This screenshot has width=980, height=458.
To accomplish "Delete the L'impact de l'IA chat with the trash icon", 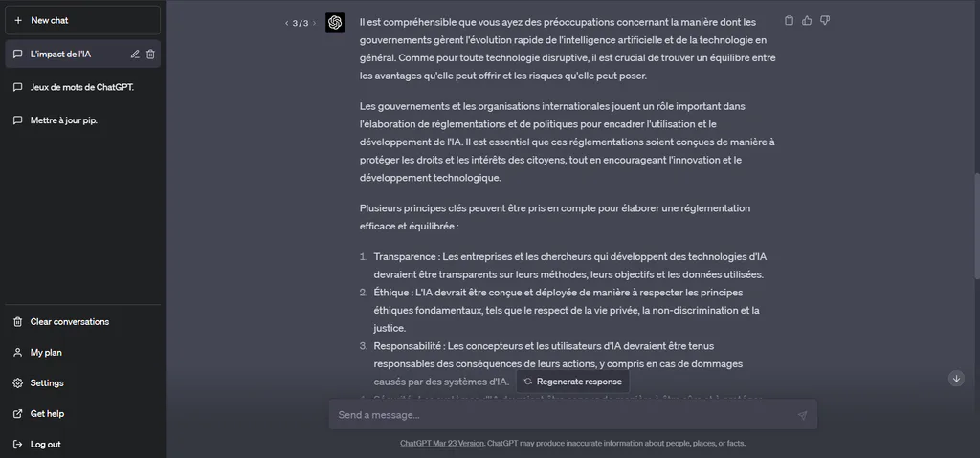I will tap(150, 55).
